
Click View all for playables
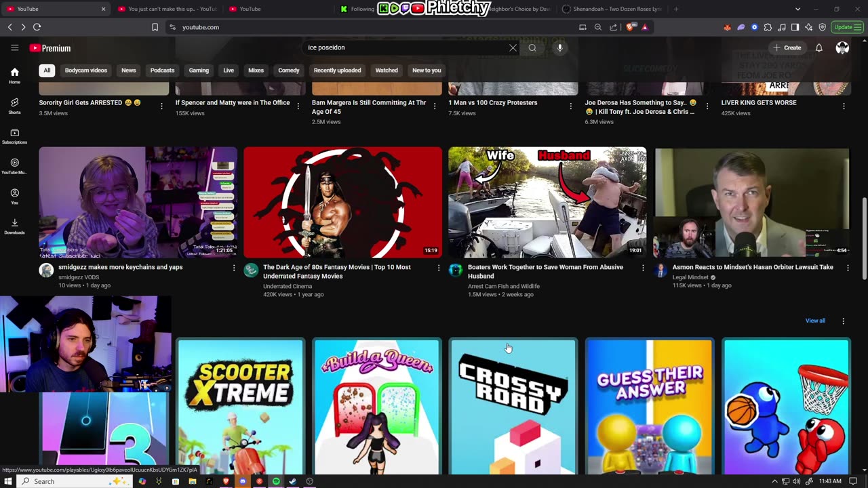[815, 321]
